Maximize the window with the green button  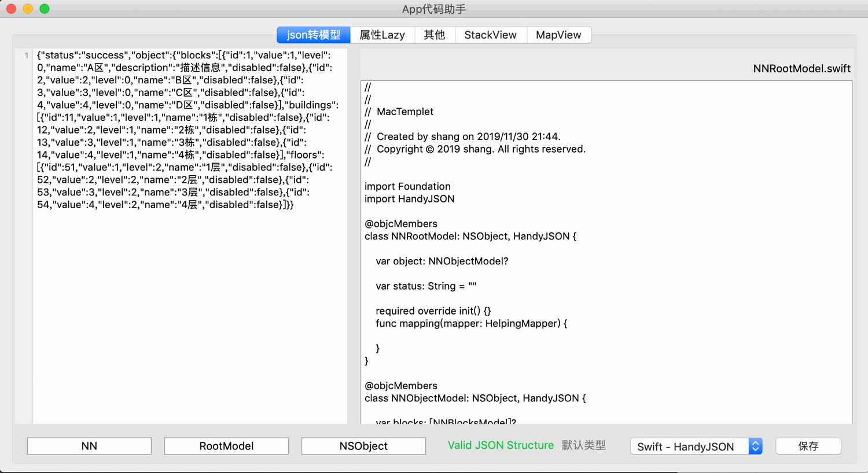45,9
